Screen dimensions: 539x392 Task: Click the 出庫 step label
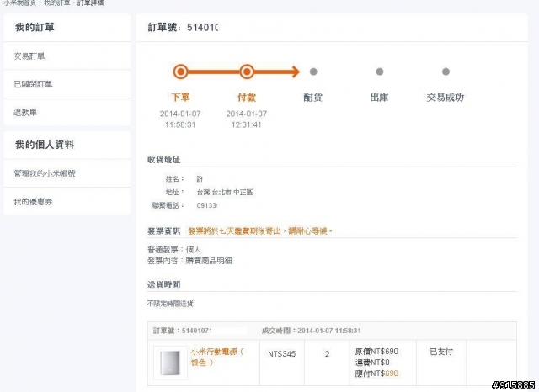point(379,98)
